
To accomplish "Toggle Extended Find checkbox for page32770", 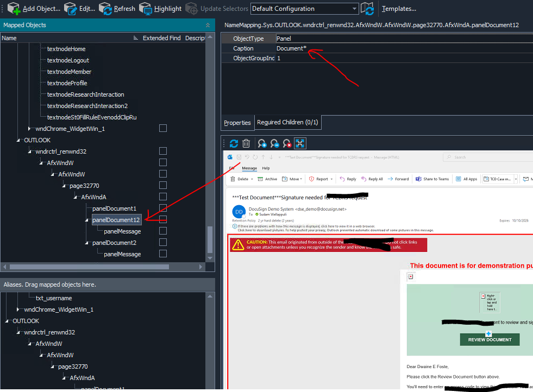I will (x=163, y=186).
